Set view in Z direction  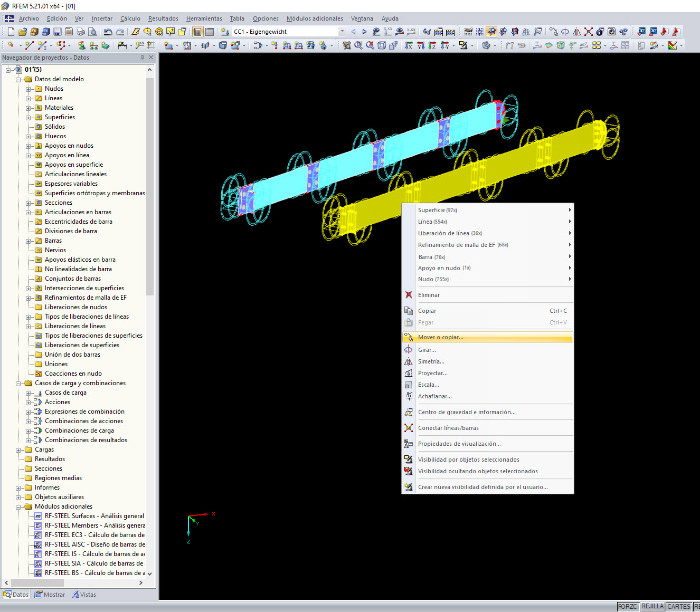point(432,45)
